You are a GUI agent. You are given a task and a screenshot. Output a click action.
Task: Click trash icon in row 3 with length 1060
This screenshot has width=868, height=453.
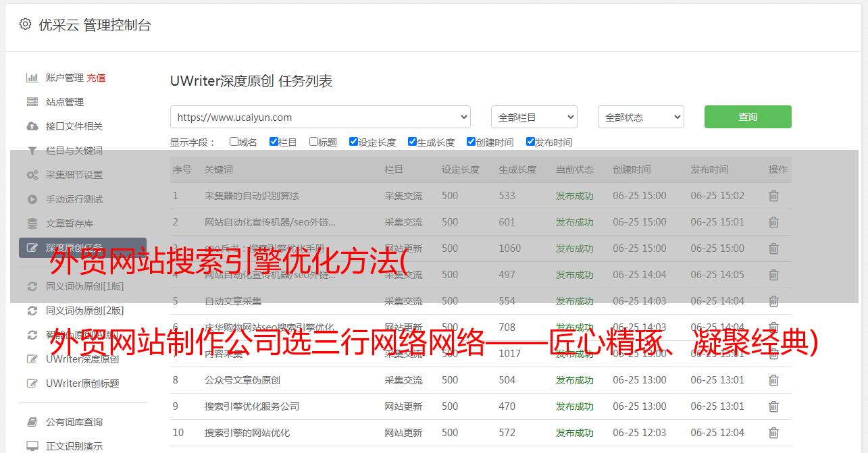point(774,248)
